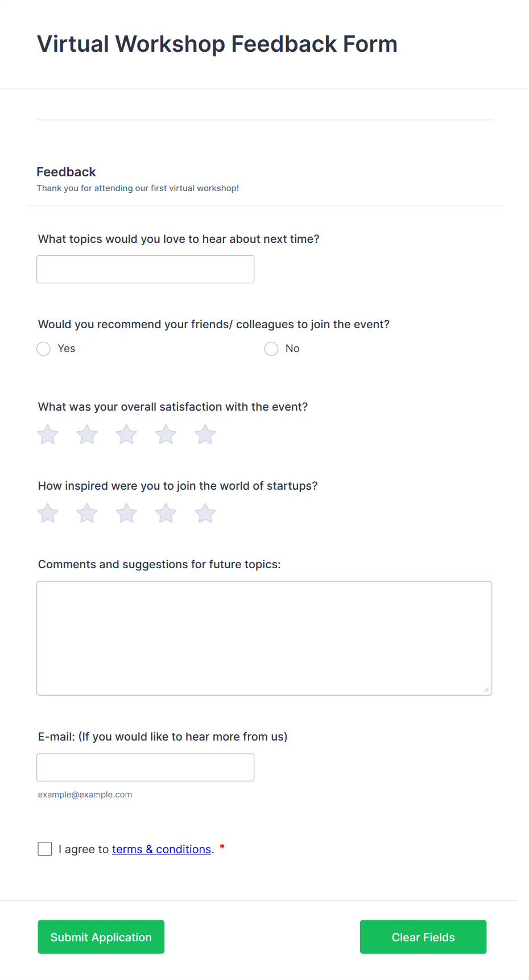
Task: Check the terms and conditions agreement box
Action: point(44,849)
